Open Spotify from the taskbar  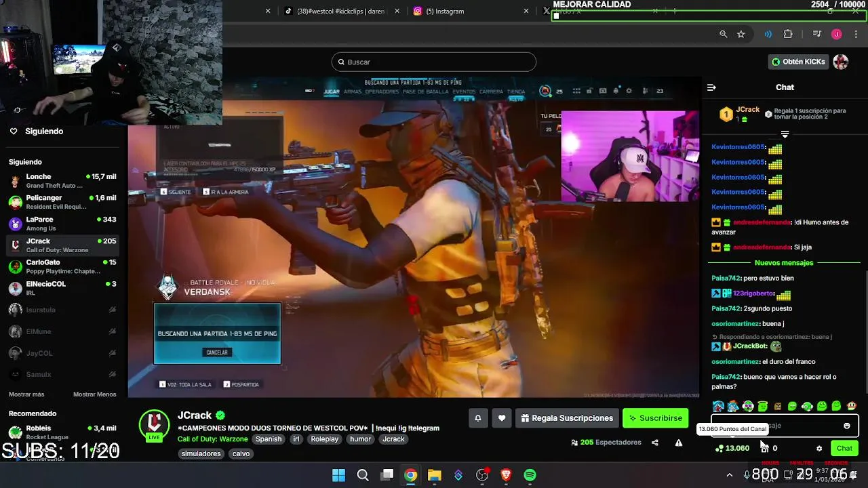[x=530, y=475]
